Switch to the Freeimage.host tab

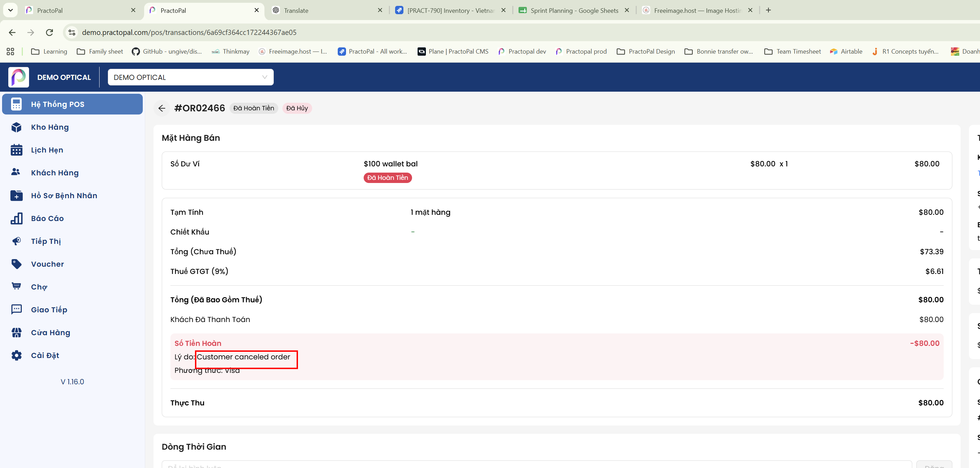coord(698,10)
